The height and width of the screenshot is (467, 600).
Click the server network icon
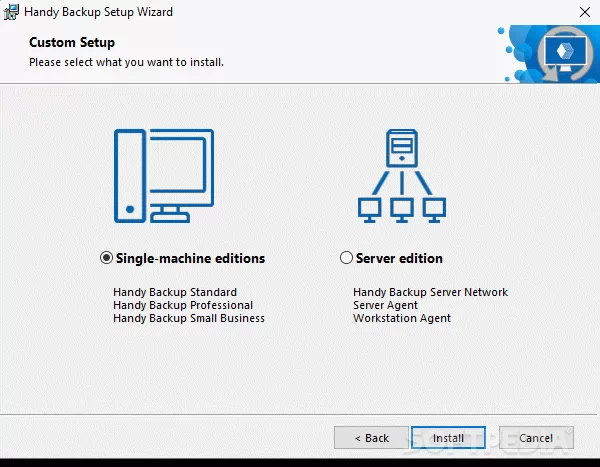pyautogui.click(x=402, y=176)
